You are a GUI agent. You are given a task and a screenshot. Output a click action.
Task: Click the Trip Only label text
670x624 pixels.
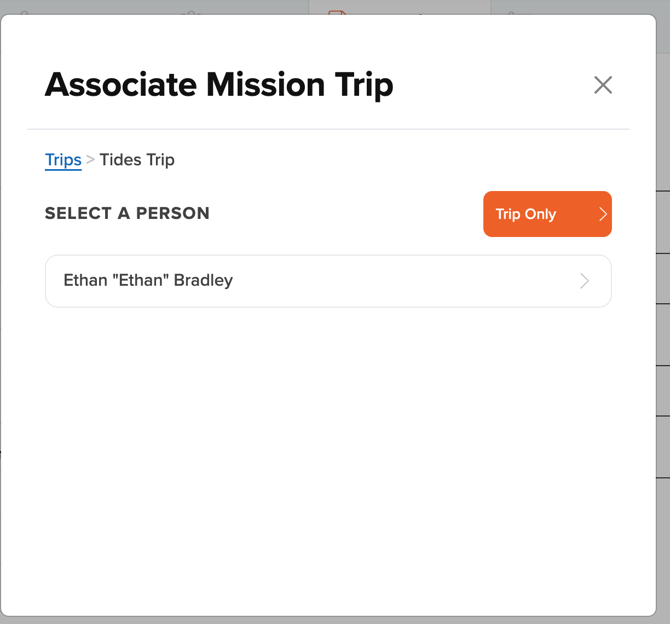526,214
